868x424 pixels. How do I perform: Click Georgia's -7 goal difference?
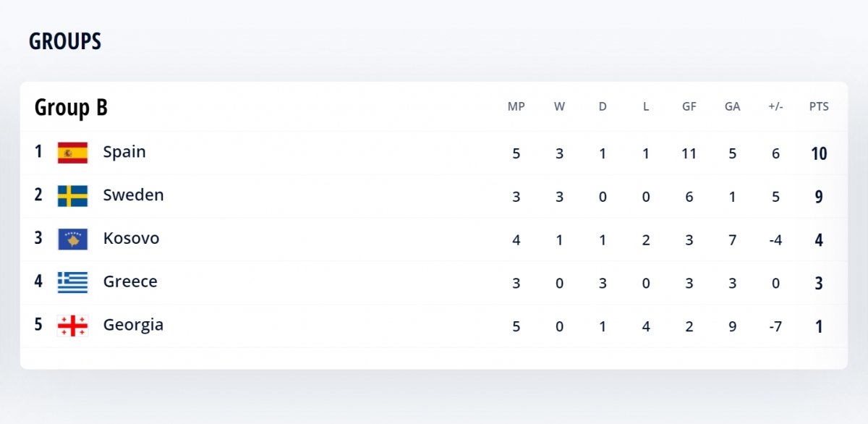point(775,327)
